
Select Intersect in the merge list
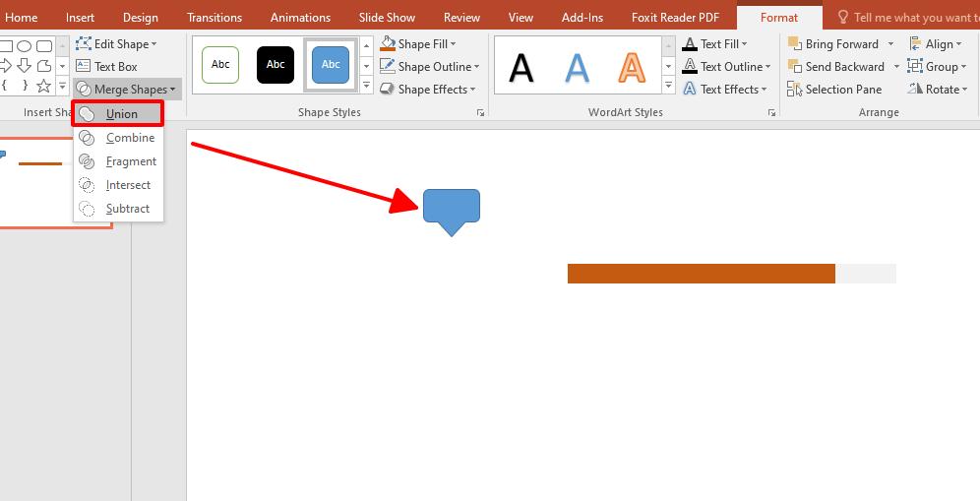(x=118, y=185)
